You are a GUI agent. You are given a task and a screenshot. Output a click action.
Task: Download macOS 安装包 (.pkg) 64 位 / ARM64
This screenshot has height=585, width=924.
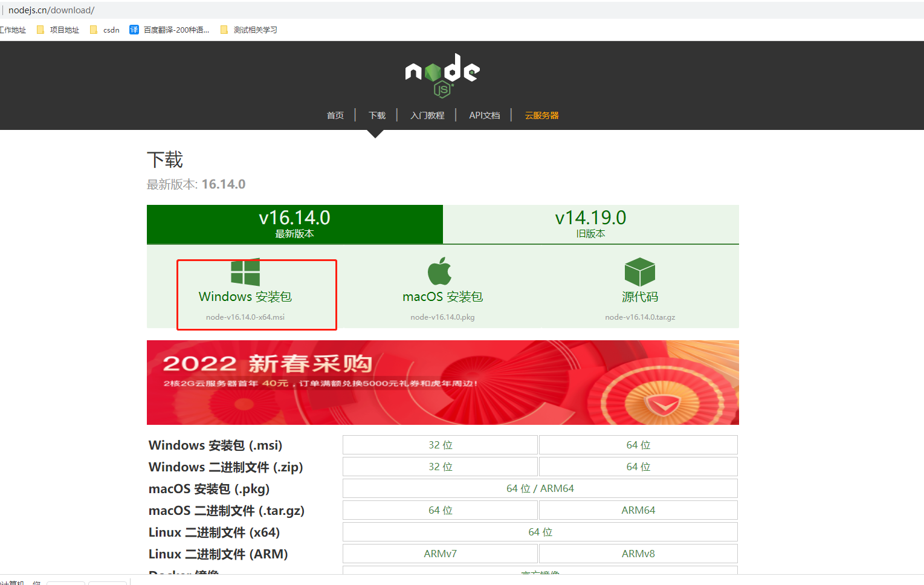click(x=540, y=488)
